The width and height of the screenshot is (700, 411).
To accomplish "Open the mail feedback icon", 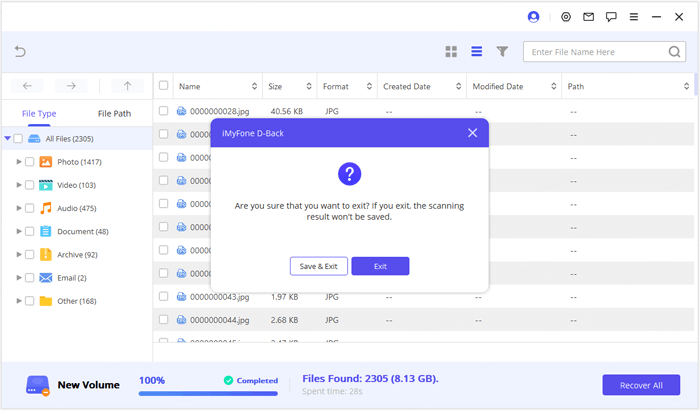I will (x=588, y=17).
